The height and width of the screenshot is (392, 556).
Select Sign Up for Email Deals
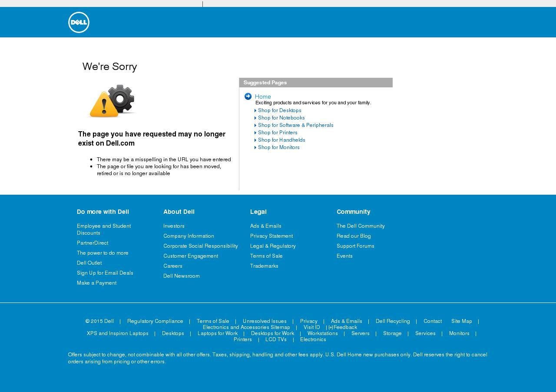[x=105, y=273]
